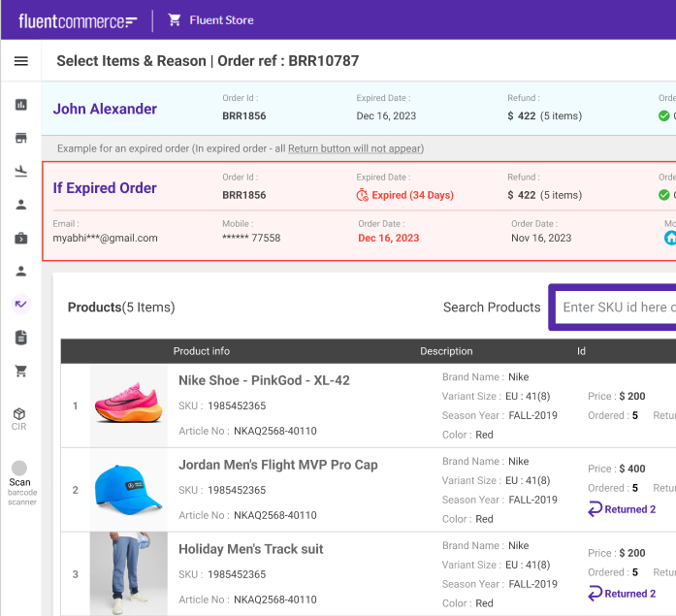
Task: Click Price $ 400 for Jordan cap
Action: (617, 469)
